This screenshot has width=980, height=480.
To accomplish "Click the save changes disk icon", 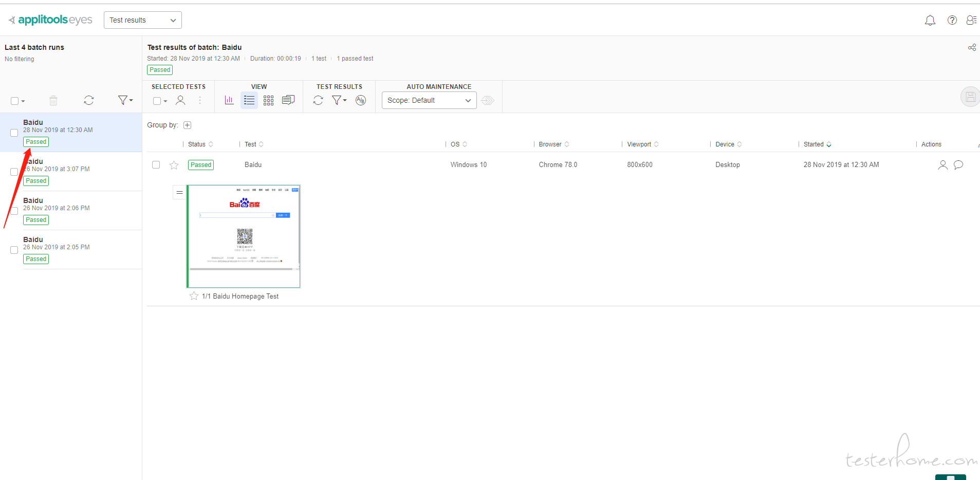I will [970, 97].
